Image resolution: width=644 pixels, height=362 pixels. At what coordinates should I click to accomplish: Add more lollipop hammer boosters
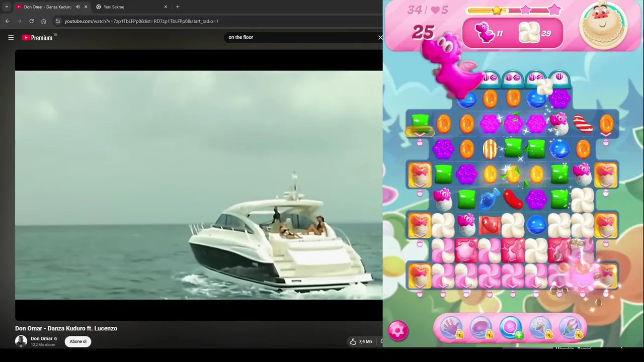[x=511, y=328]
